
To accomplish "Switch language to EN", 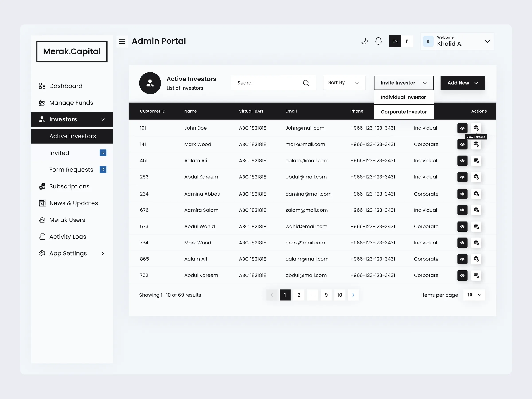I will click(x=395, y=41).
